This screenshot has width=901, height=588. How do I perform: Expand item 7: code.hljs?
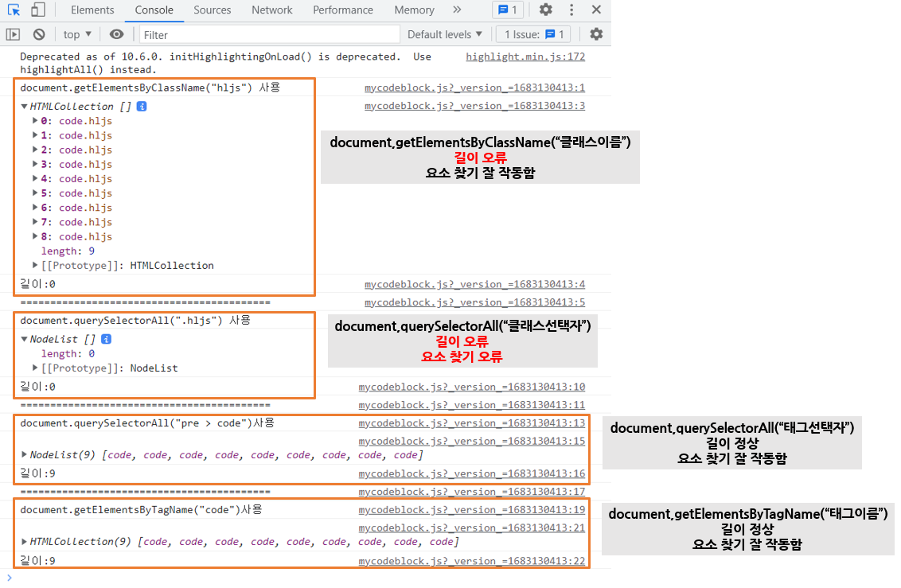tap(35, 222)
